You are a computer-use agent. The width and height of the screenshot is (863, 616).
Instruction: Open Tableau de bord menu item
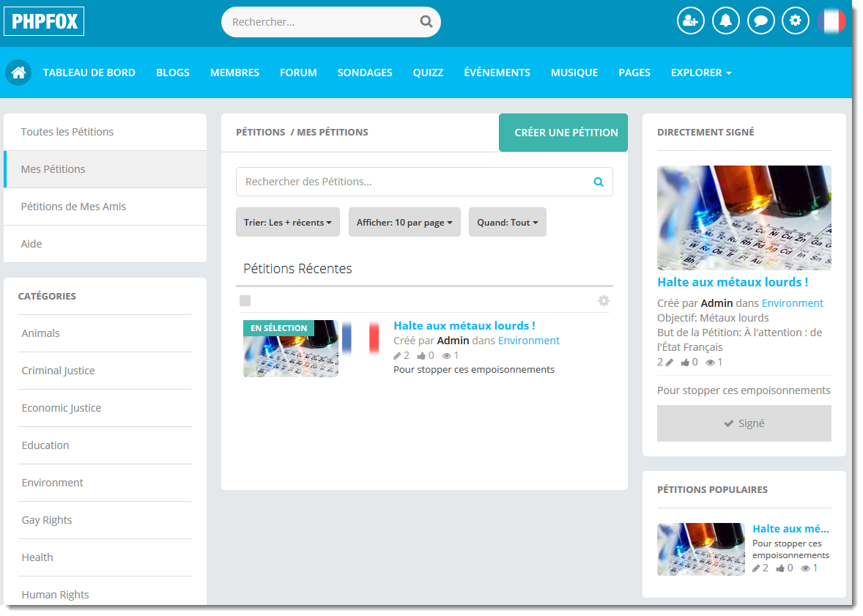click(89, 73)
